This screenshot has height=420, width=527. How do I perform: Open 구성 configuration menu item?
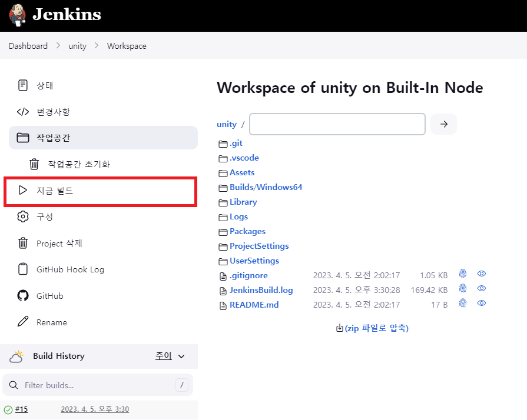coord(45,216)
